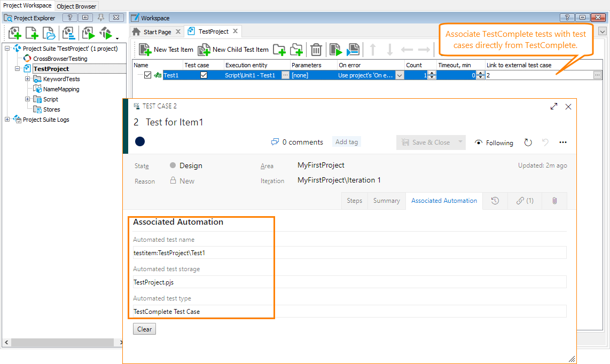Click the Add tag link
Viewport: 610px width, 364px height.
346,141
